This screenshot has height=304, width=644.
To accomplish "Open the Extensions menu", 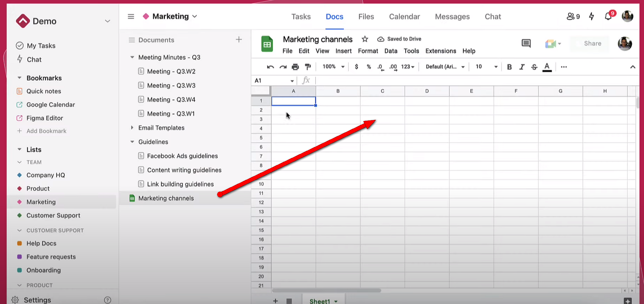I will coord(441,51).
